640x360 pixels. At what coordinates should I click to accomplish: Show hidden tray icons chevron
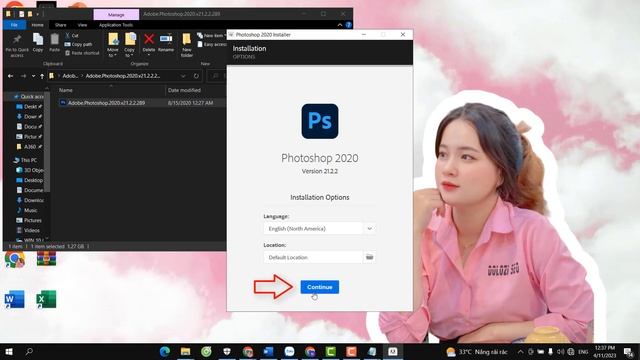[x=520, y=352]
